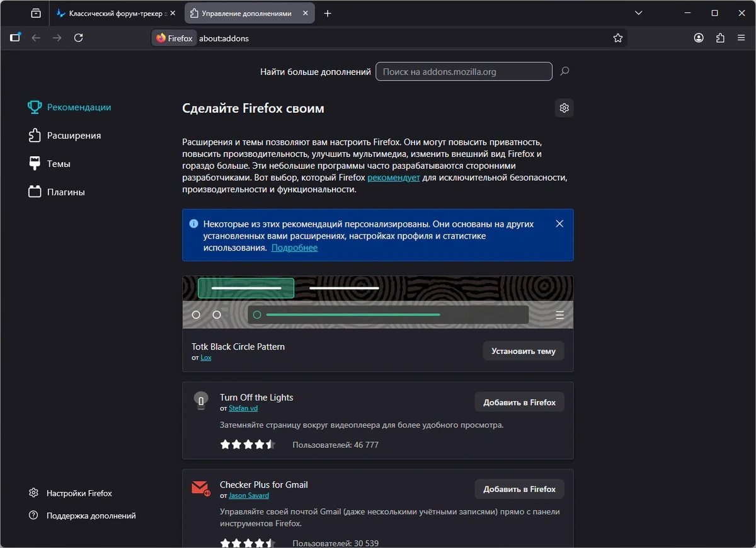Open the Плагины category
Image resolution: width=756 pixels, height=548 pixels.
(x=57, y=192)
